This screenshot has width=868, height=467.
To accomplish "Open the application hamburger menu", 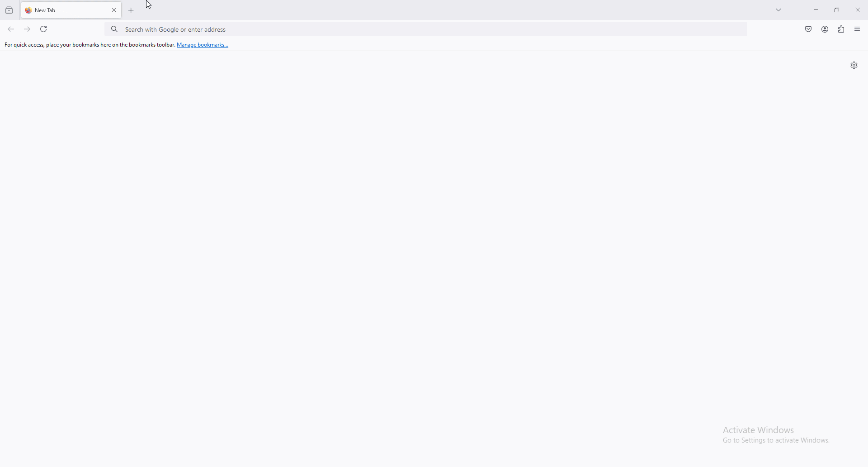I will 857,29.
